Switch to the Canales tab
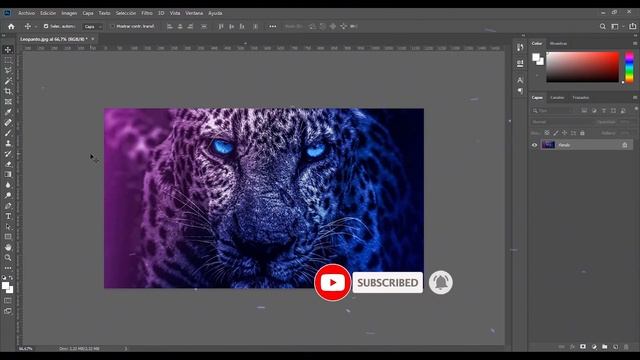640x360 pixels. click(557, 98)
